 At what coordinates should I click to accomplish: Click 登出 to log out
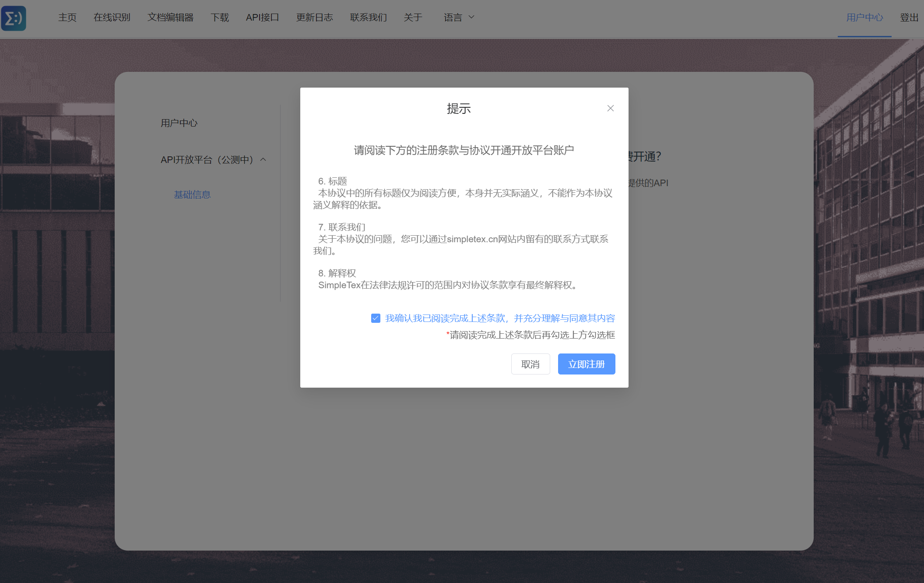tap(909, 18)
